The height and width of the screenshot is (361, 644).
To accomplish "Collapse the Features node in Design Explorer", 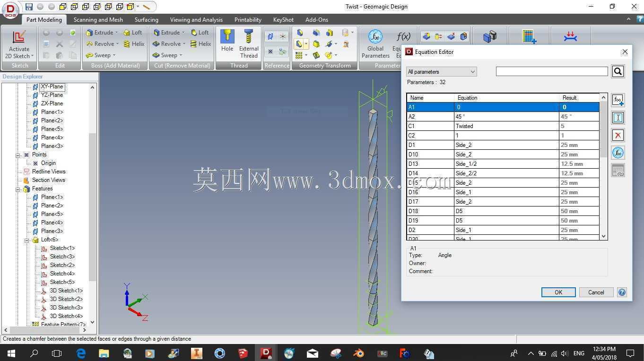I will [x=18, y=189].
